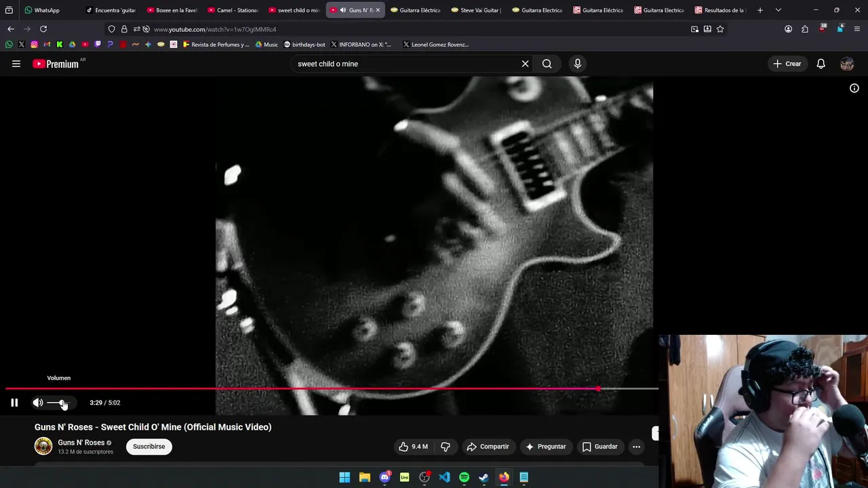Open 'Revista de Perfumes y...' bookmark
Viewport: 868px width, 488px height.
pos(216,45)
